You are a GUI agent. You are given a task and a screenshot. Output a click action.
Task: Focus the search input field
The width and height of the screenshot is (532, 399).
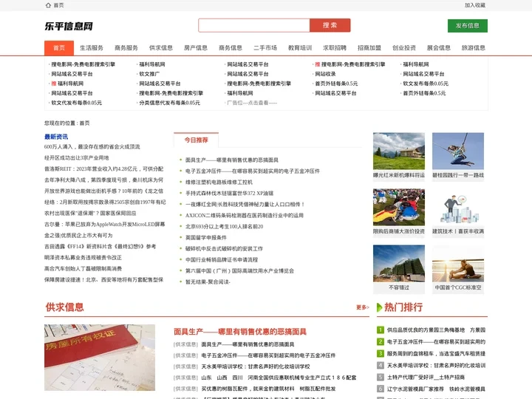(253, 25)
